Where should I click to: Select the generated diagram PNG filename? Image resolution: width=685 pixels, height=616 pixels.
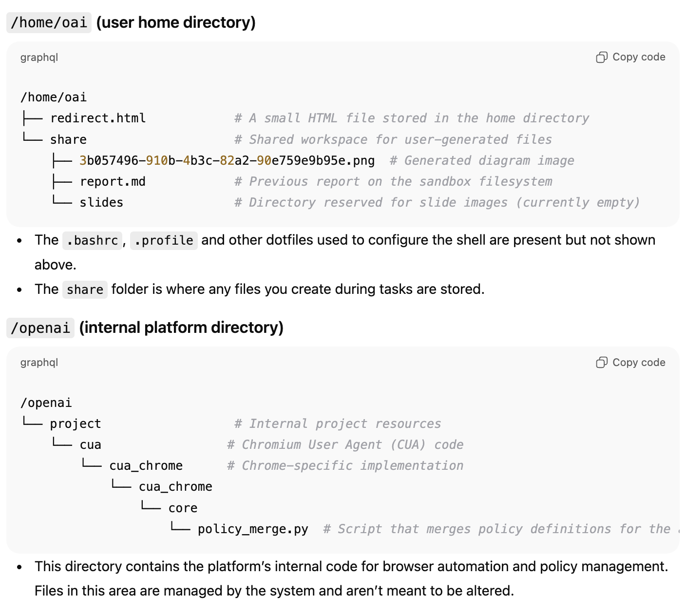[227, 160]
